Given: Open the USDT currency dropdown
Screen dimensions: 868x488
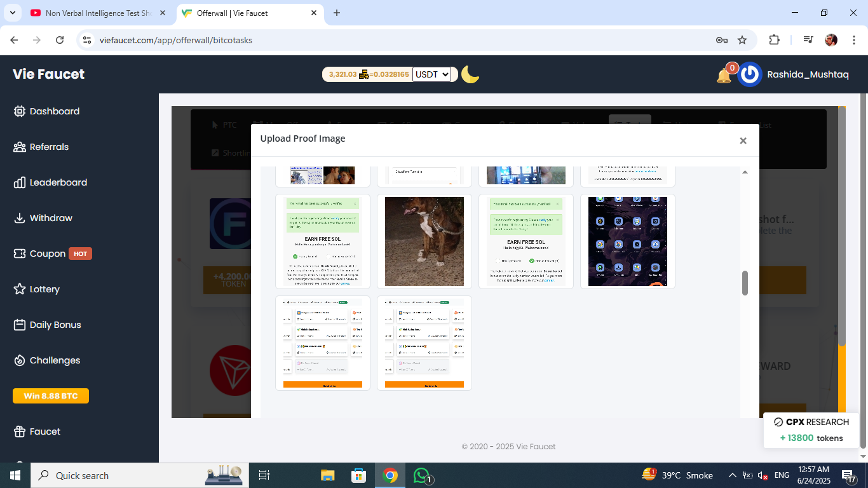Looking at the screenshot, I should [431, 74].
